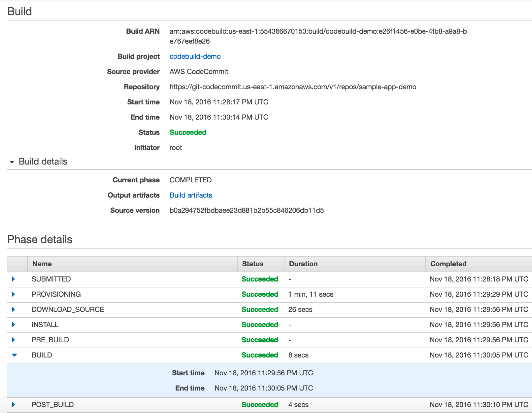The height and width of the screenshot is (413, 532).
Task: Expand the POST_BUILD phase details
Action: coord(13,404)
